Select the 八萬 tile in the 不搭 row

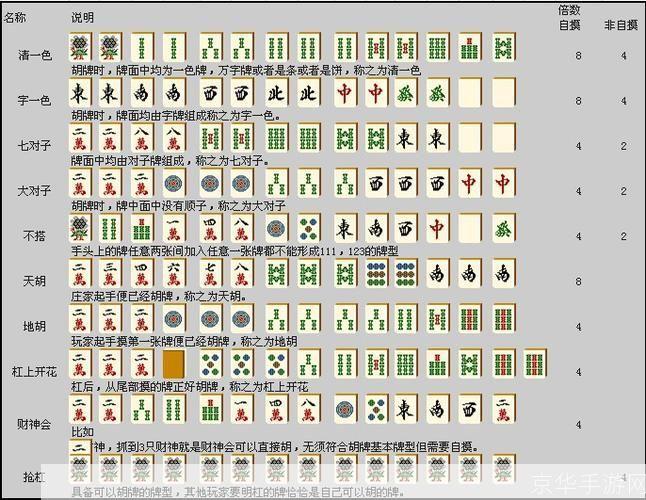pyautogui.click(x=241, y=228)
